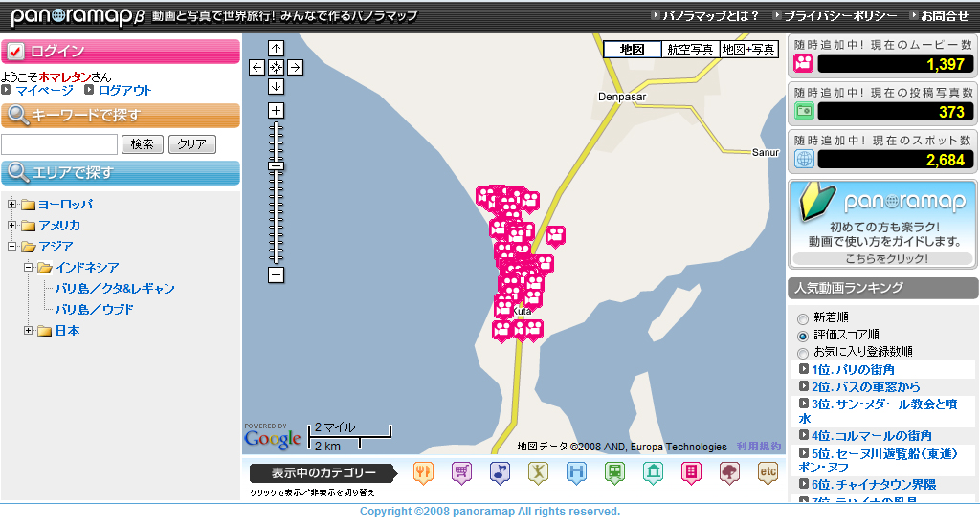Toggle the tree nature category icon

[x=729, y=472]
